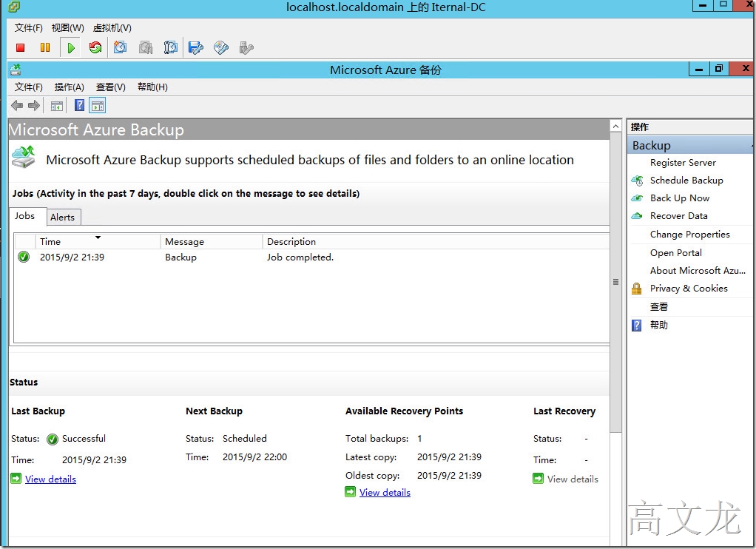Viewport: 756px width, 549px height.
Task: Open the 操作(A) menu
Action: pos(69,87)
